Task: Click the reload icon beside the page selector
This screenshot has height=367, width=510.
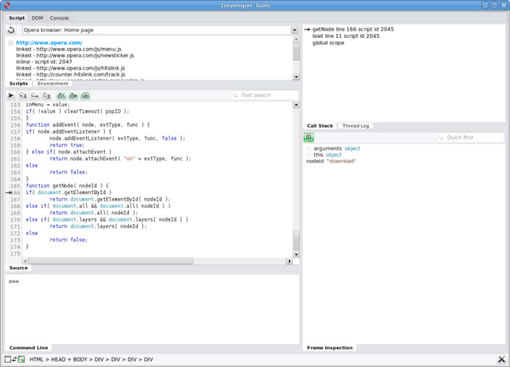Action: coord(11,30)
